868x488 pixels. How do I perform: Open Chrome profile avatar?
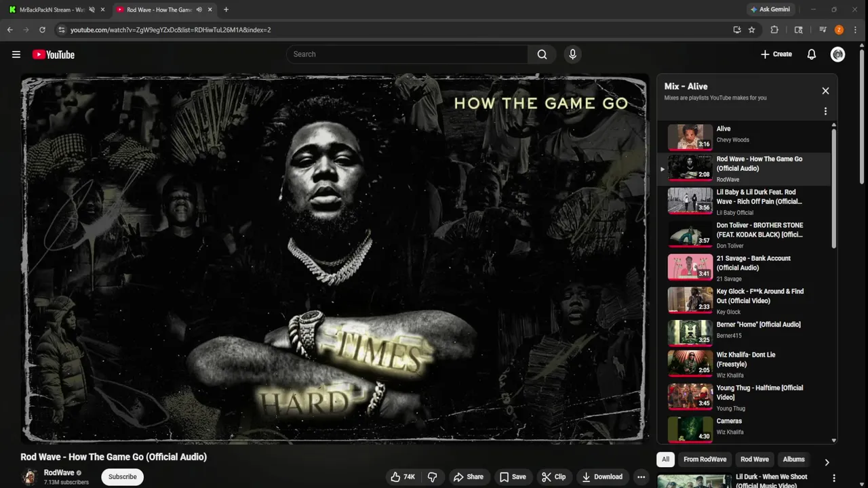[x=839, y=30]
